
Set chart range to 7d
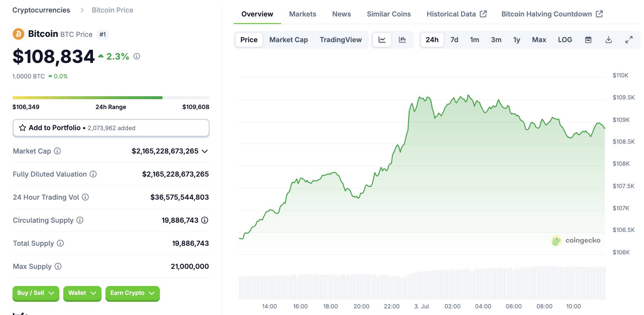454,40
